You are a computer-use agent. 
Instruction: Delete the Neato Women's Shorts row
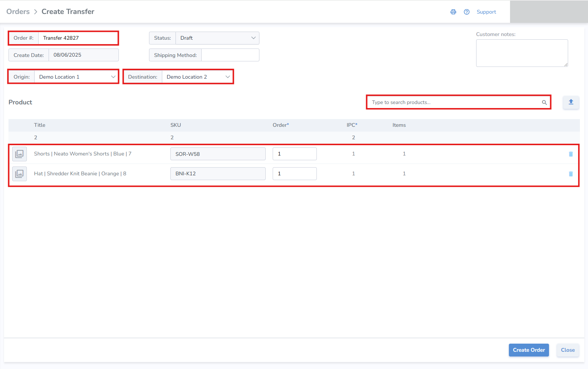(571, 154)
